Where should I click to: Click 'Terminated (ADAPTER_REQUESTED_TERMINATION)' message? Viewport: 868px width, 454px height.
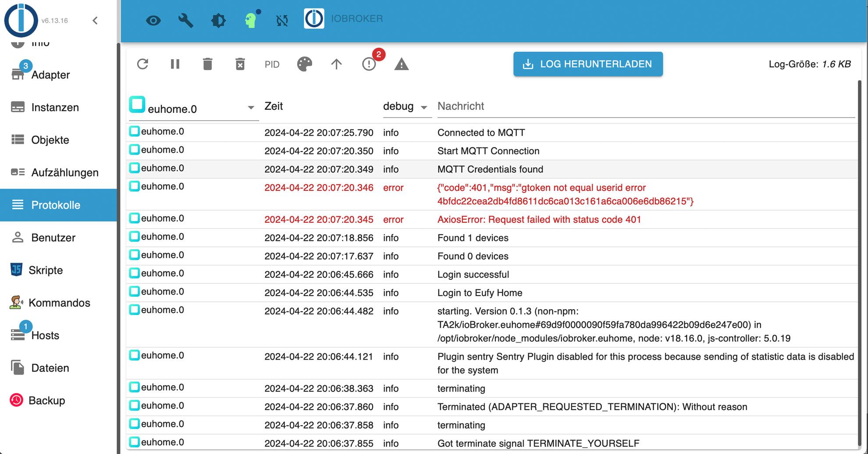click(592, 407)
